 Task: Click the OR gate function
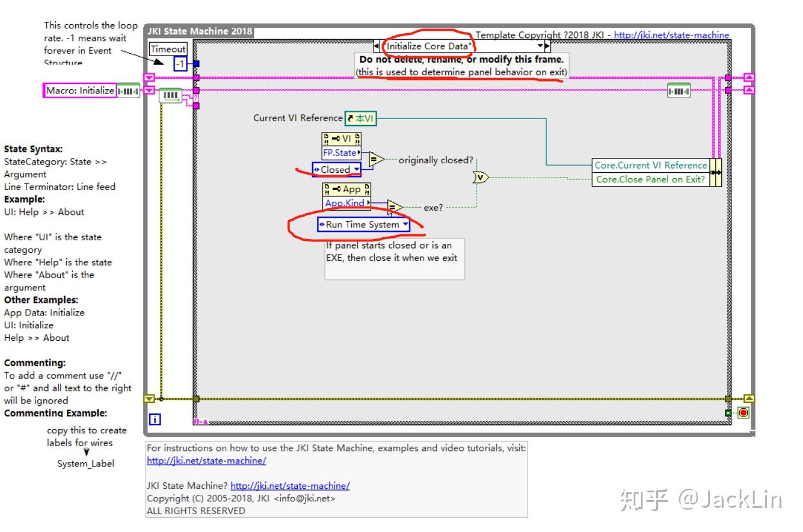[481, 177]
